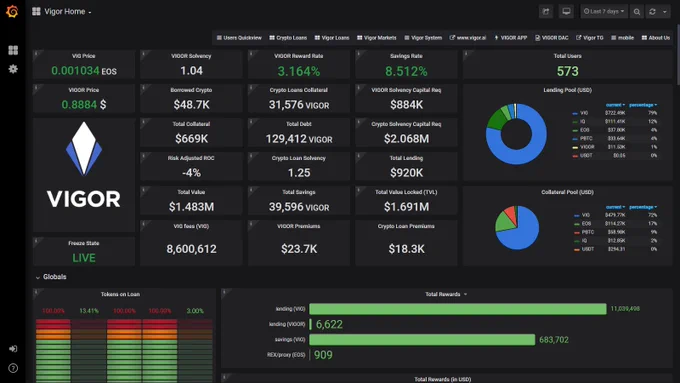
Task: Click the zoom out time range magnifier
Action: [637, 12]
